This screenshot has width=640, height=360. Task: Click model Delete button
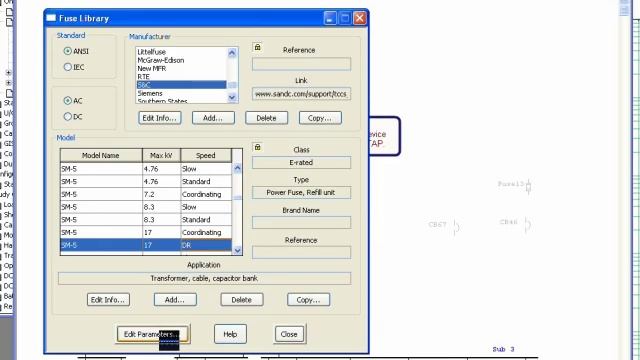coord(242,300)
